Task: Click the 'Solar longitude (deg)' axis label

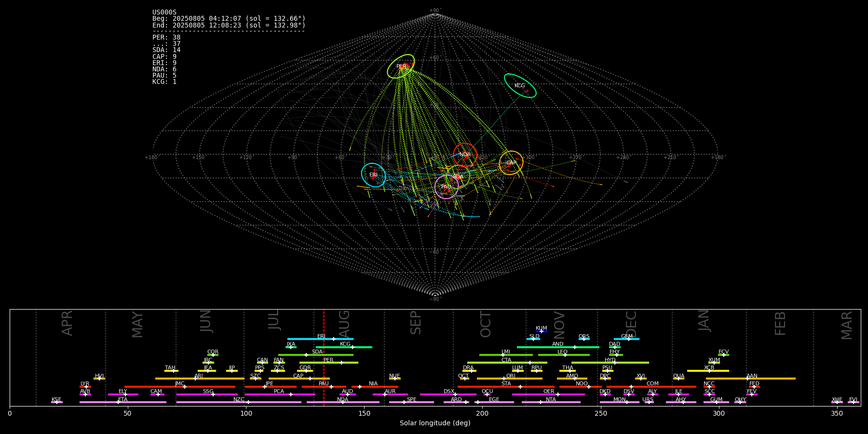Action: (x=435, y=423)
